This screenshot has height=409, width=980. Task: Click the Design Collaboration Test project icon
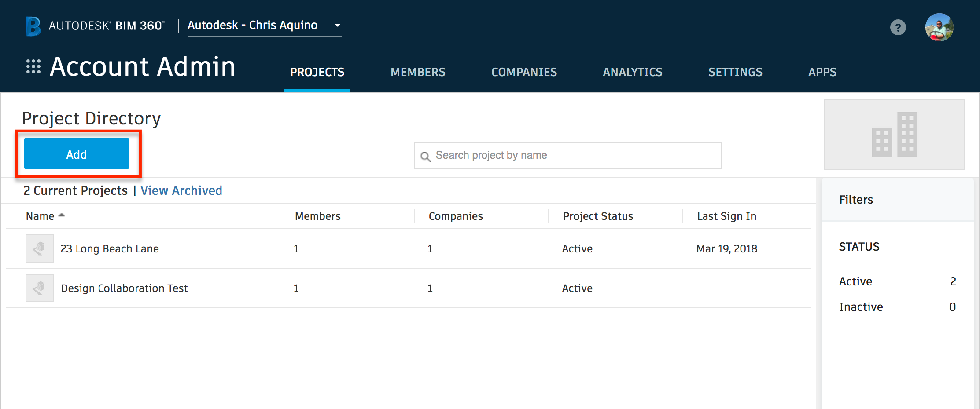[40, 288]
